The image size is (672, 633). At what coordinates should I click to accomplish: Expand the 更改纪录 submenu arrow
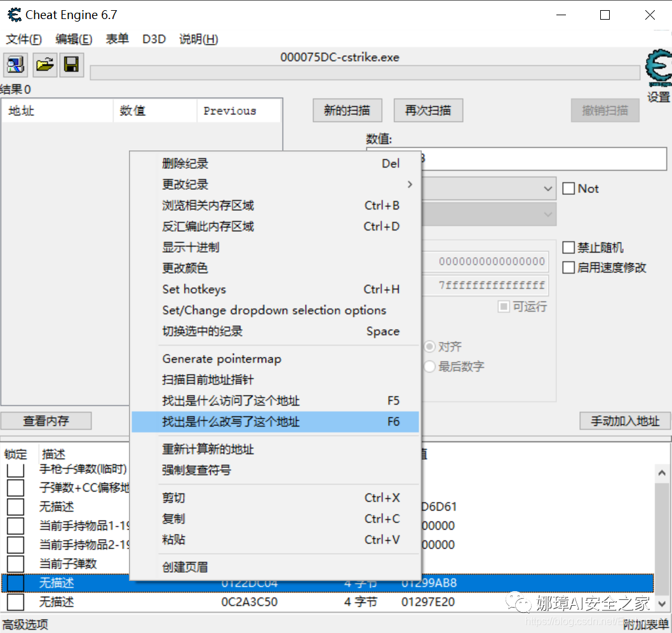point(410,184)
